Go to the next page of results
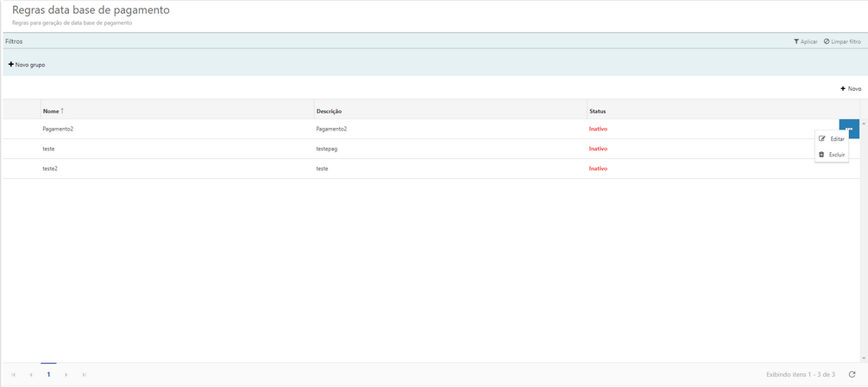This screenshot has height=387, width=868. click(66, 375)
